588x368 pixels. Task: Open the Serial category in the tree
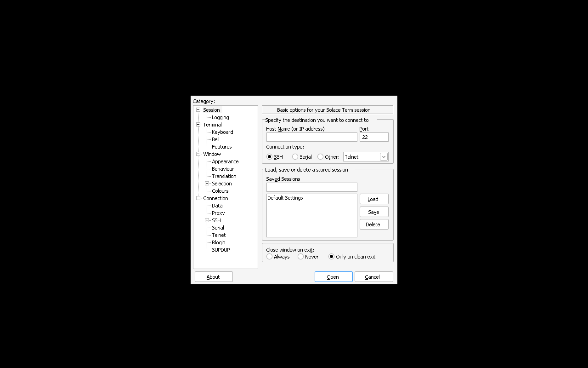pyautogui.click(x=218, y=228)
